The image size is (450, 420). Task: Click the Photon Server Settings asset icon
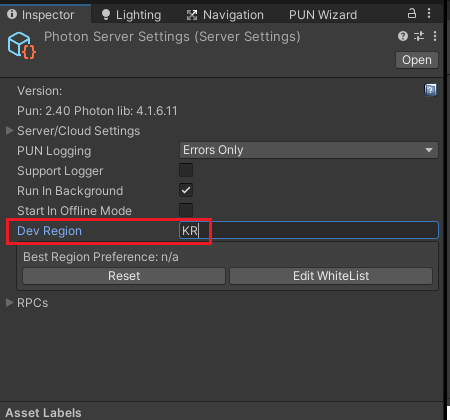click(21, 45)
